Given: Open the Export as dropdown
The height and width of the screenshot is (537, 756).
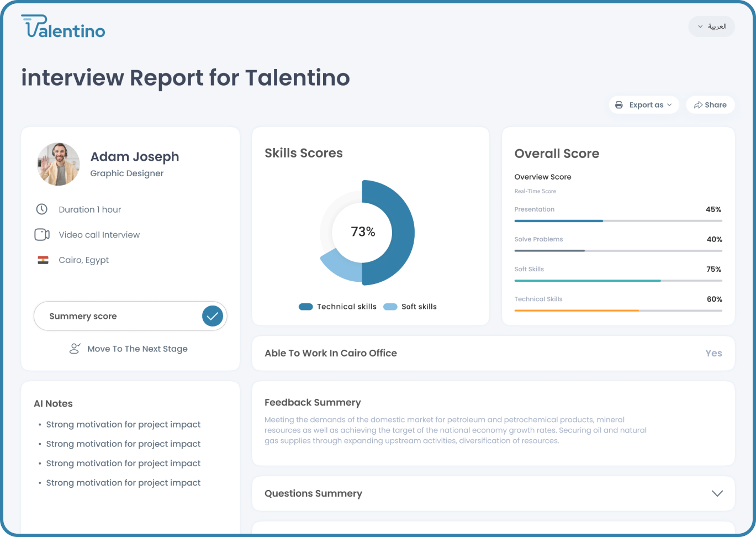Looking at the screenshot, I should 644,105.
